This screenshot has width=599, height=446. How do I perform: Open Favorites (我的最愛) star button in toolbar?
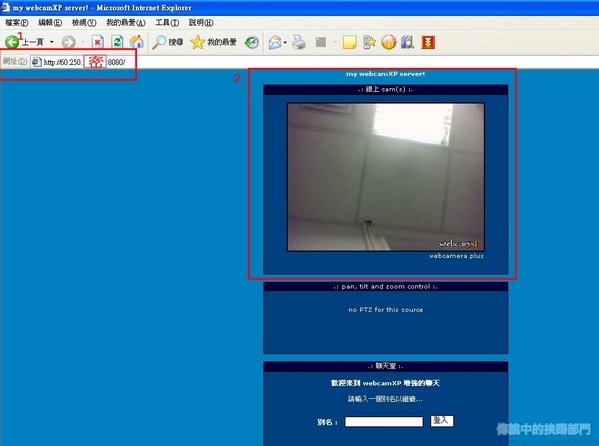point(213,42)
